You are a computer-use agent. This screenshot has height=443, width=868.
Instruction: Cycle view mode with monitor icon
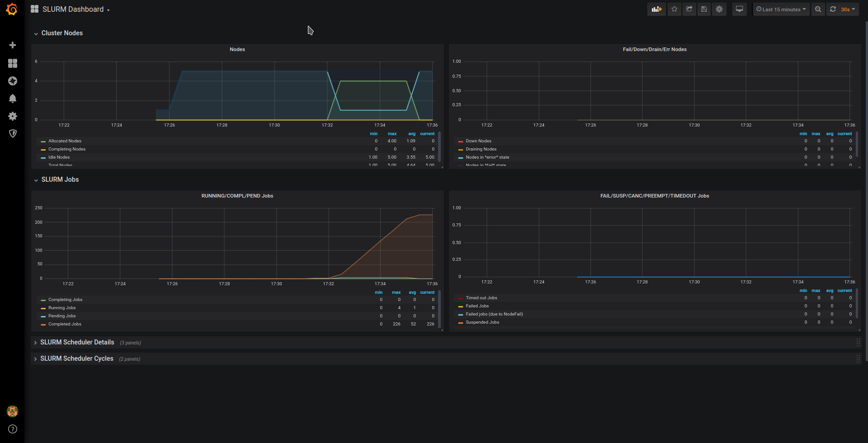coord(739,9)
